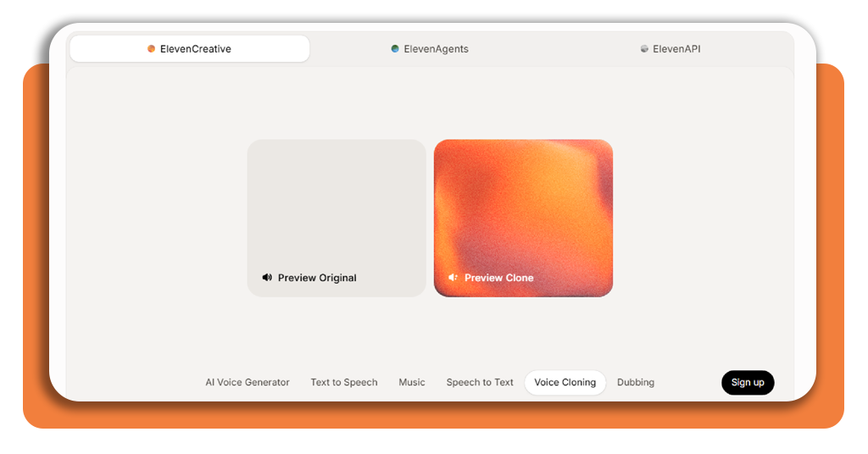Click the blue-green dot icon beside ElevenAgents

point(395,48)
